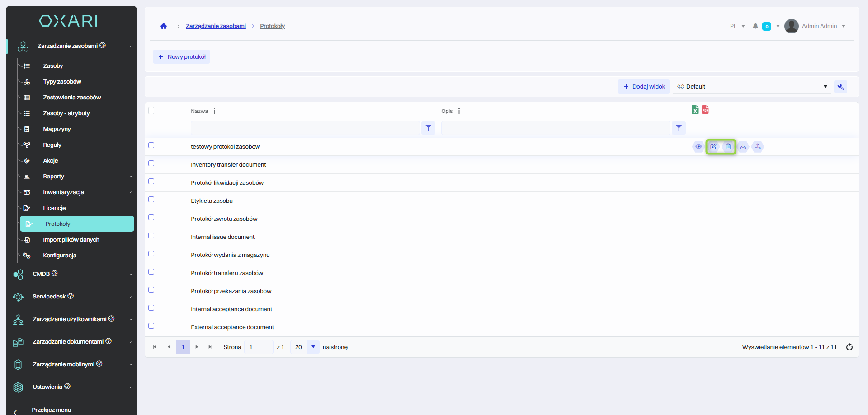This screenshot has width=868, height=415.
Task: Click the notification bell icon
Action: (x=755, y=26)
